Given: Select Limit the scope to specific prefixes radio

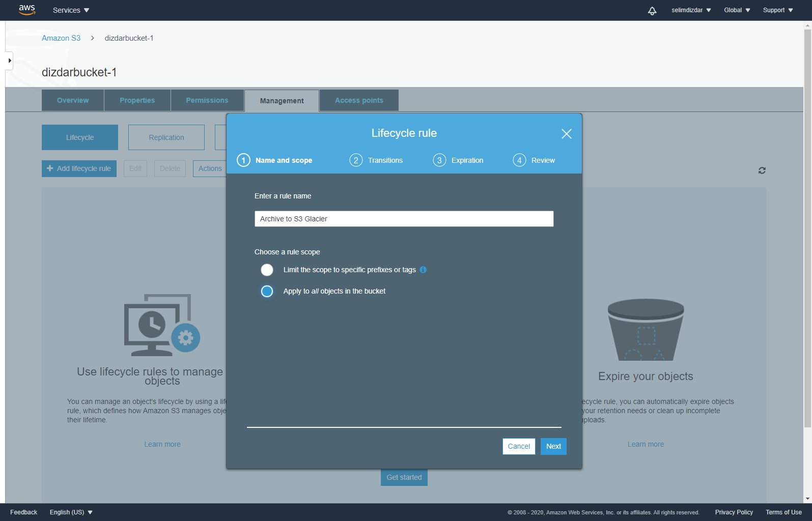Looking at the screenshot, I should pos(267,270).
